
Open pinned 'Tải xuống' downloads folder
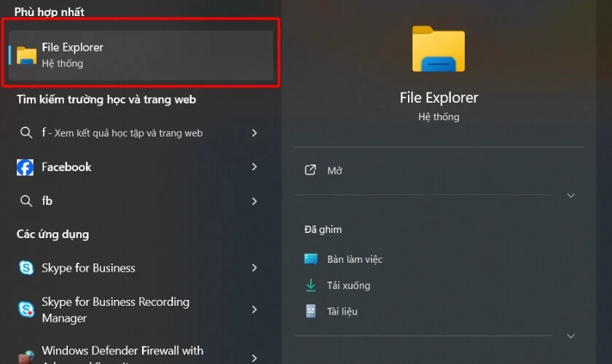(348, 285)
